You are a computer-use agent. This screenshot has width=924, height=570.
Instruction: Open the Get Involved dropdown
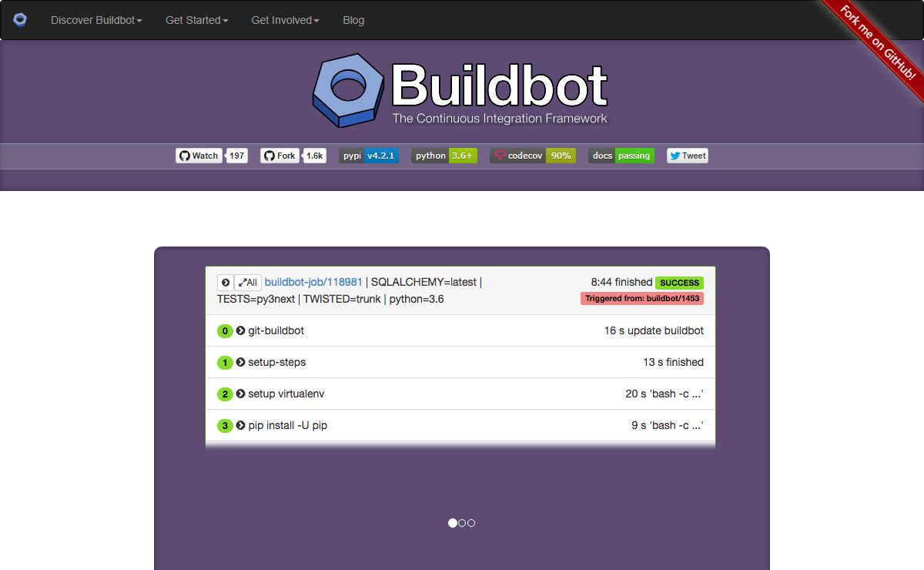tap(284, 20)
